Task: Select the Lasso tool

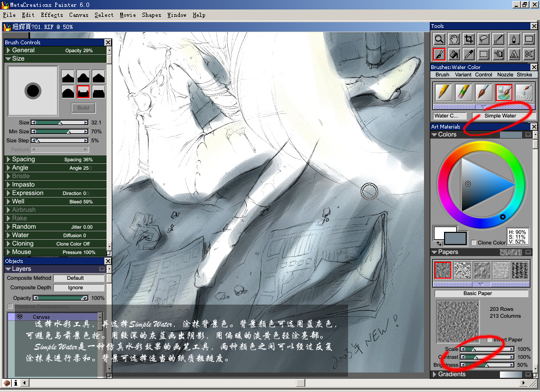Action: point(484,39)
